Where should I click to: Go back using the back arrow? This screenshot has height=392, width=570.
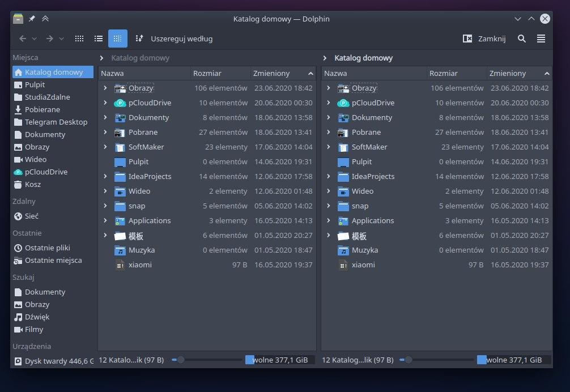[23, 39]
